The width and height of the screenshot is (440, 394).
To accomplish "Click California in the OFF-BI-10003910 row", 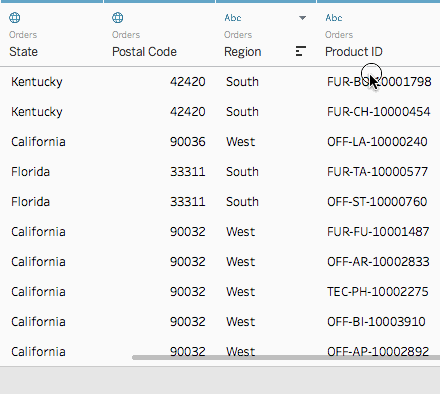I will (38, 322).
